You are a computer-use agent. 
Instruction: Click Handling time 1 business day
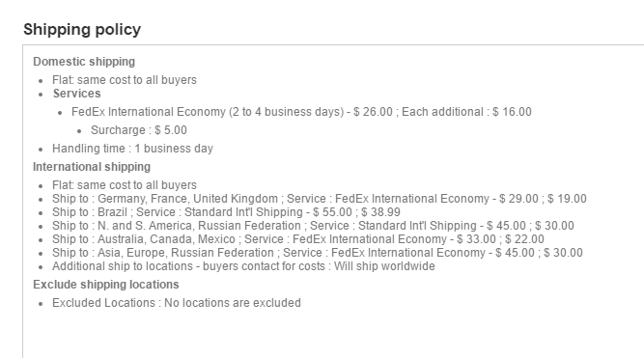point(132,149)
